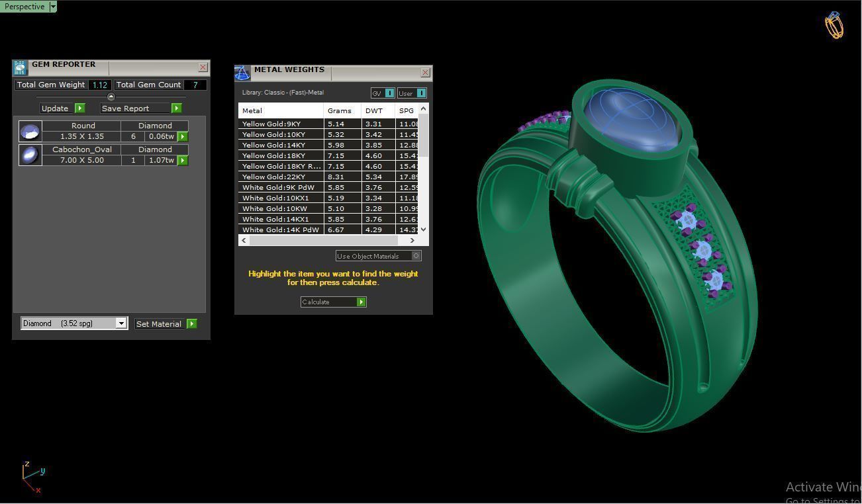Close the Metal Weights panel
Image resolution: width=862 pixels, height=504 pixels.
click(x=425, y=72)
